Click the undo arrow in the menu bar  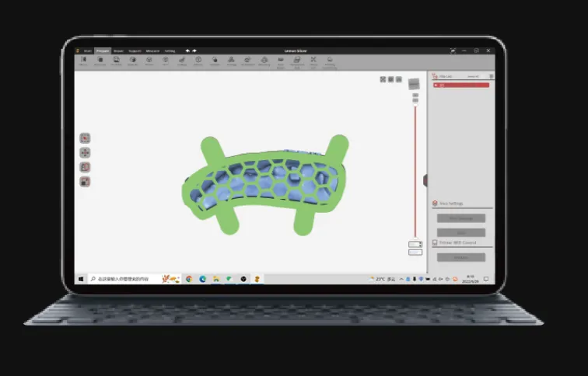[187, 50]
